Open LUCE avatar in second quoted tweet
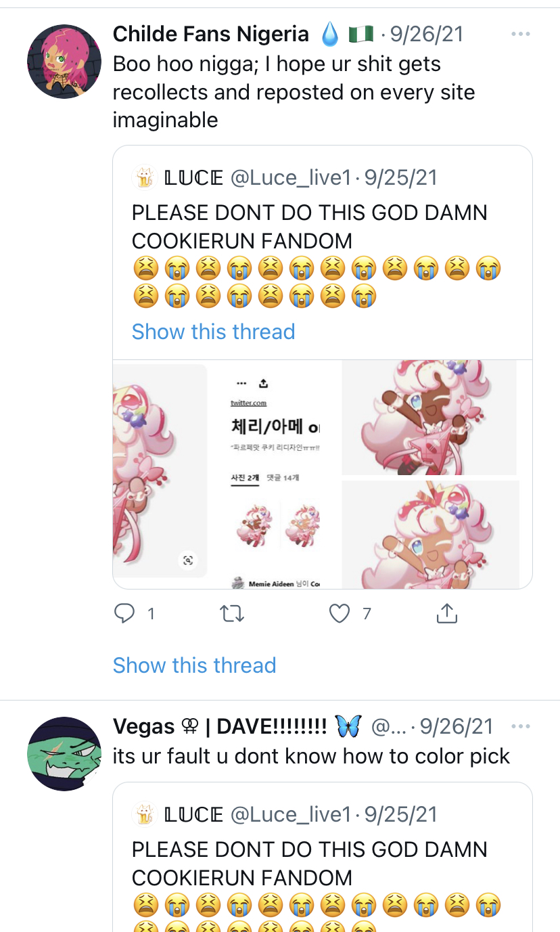Screen dimensions: 560x932 point(145,814)
